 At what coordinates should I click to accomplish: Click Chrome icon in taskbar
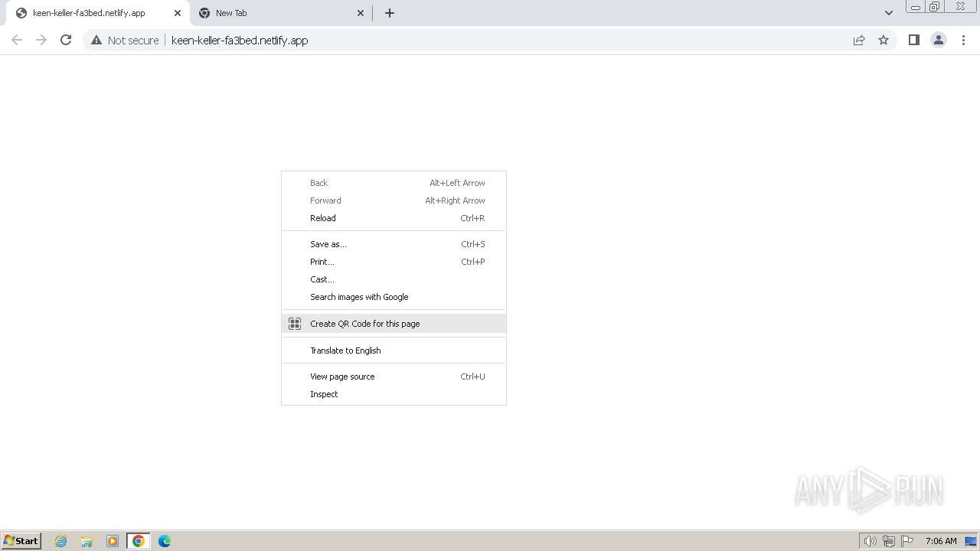pyautogui.click(x=139, y=541)
